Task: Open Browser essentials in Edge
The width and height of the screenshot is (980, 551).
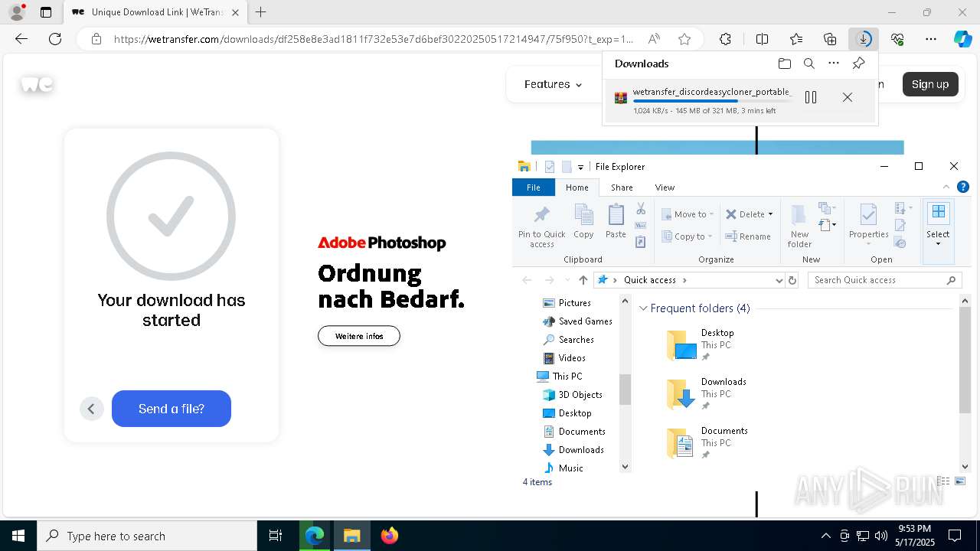Action: point(897,39)
